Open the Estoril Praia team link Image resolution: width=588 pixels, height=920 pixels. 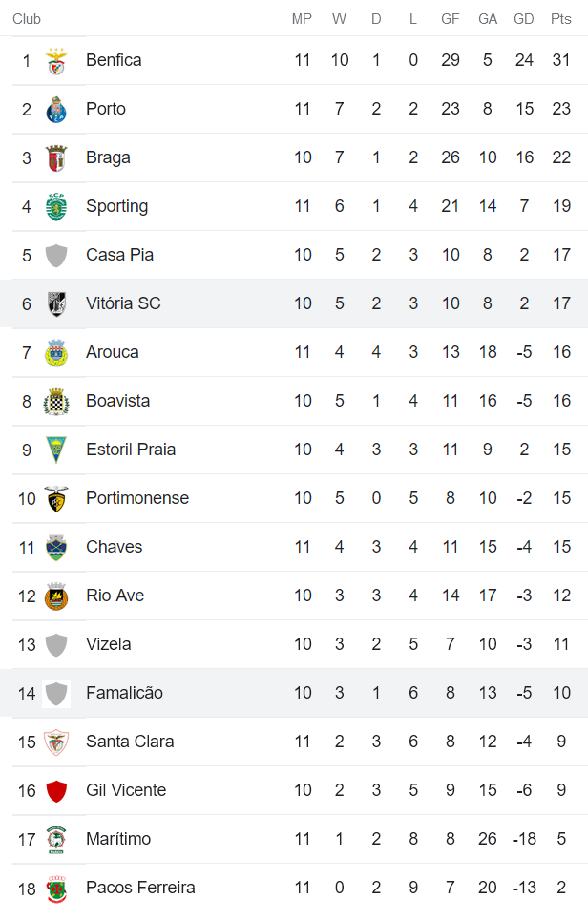tap(131, 450)
